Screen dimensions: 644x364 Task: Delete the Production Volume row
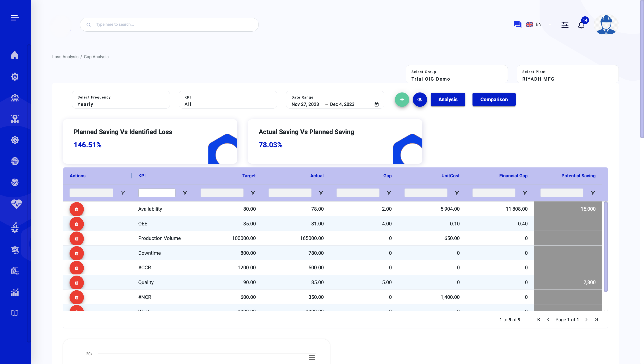[x=76, y=239]
